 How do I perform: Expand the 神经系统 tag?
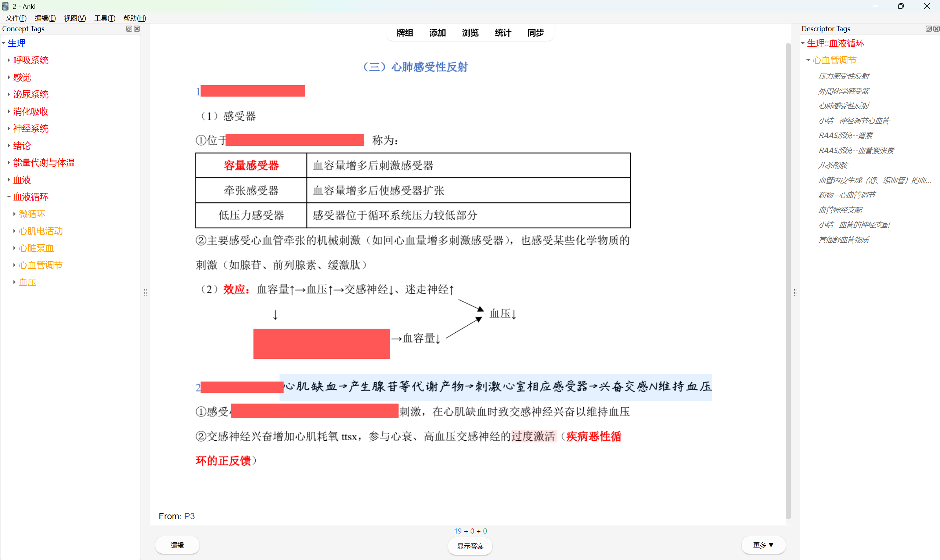coord(9,128)
